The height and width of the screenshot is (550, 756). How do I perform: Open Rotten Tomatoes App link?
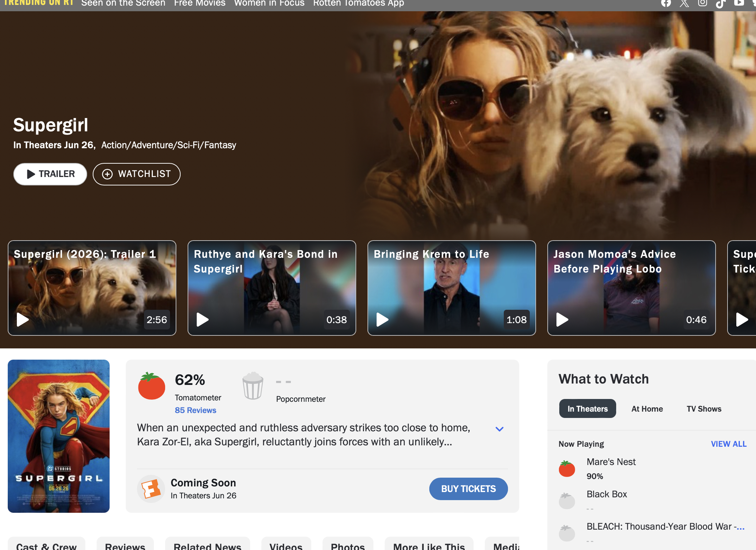coord(359,3)
